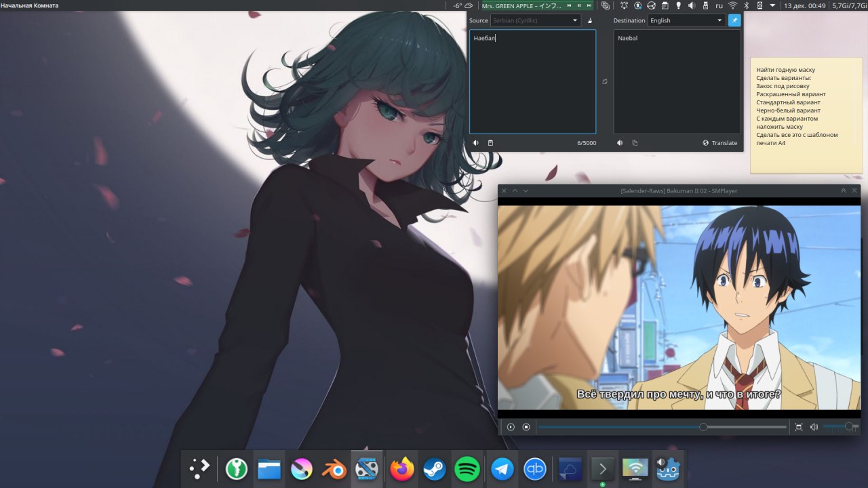Click the 6/5000 character counter
Viewport: 868px width, 488px height.
587,143
